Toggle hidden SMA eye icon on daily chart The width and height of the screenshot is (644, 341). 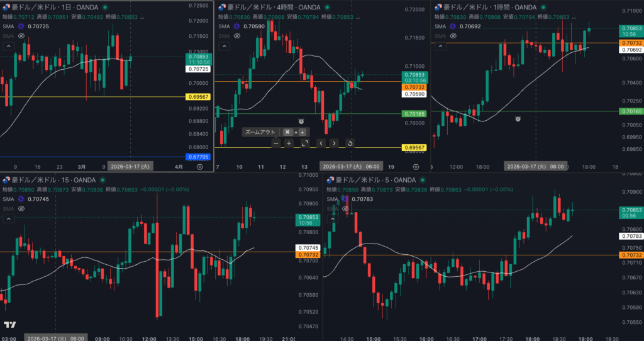pos(21,36)
